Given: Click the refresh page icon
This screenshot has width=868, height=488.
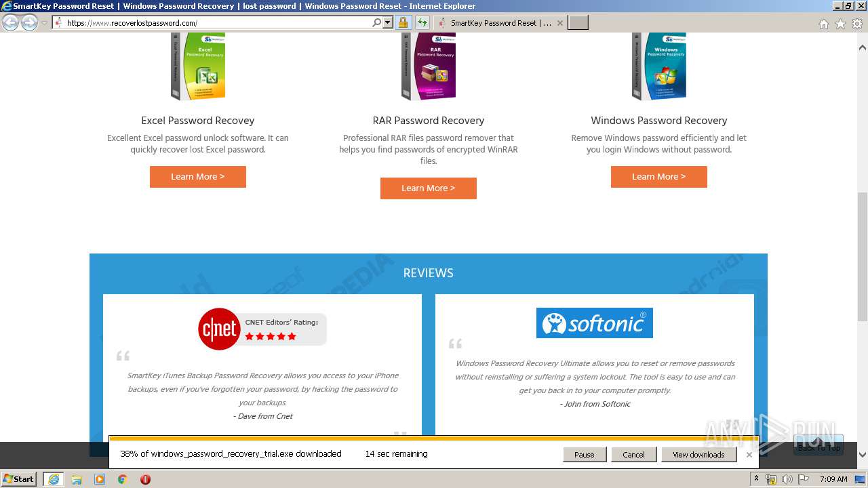Looking at the screenshot, I should (422, 22).
